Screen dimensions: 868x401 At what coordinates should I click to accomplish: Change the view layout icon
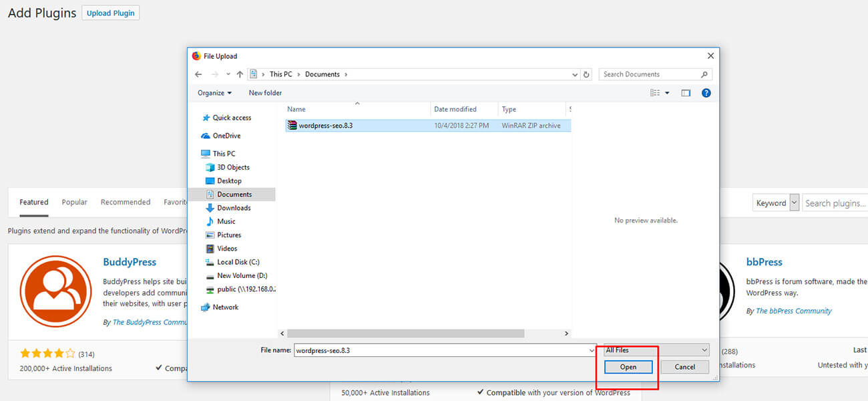[655, 93]
